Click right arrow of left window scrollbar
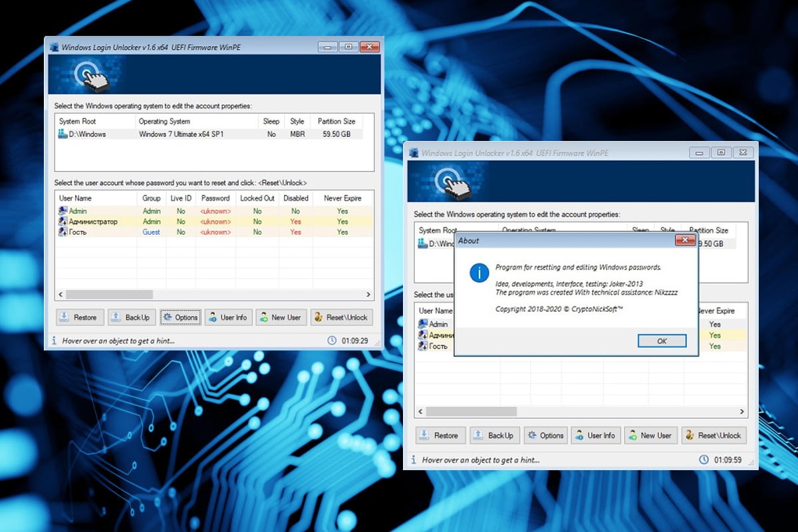This screenshot has width=798, height=532. coord(368,294)
